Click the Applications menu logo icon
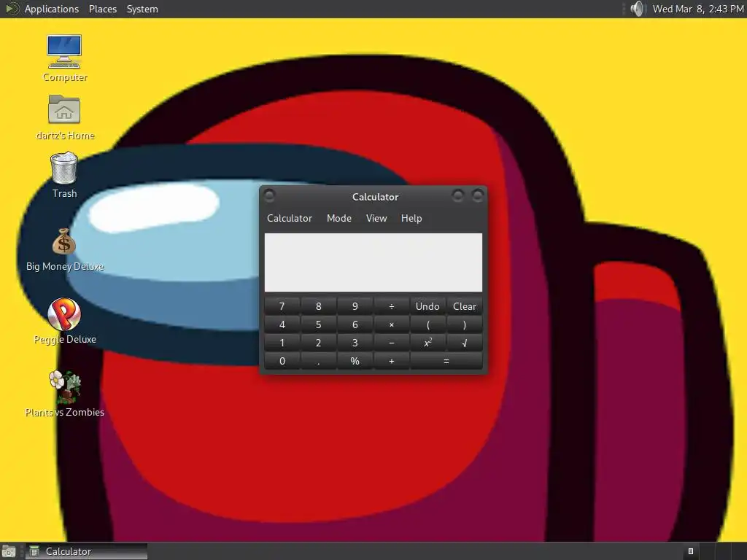This screenshot has height=560, width=747. [x=12, y=9]
